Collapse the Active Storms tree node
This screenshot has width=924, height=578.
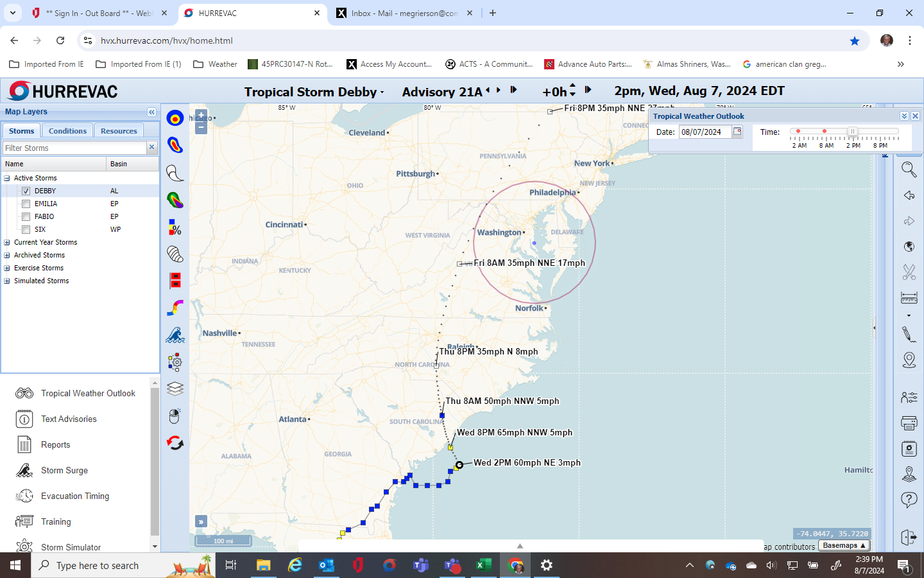pos(7,178)
